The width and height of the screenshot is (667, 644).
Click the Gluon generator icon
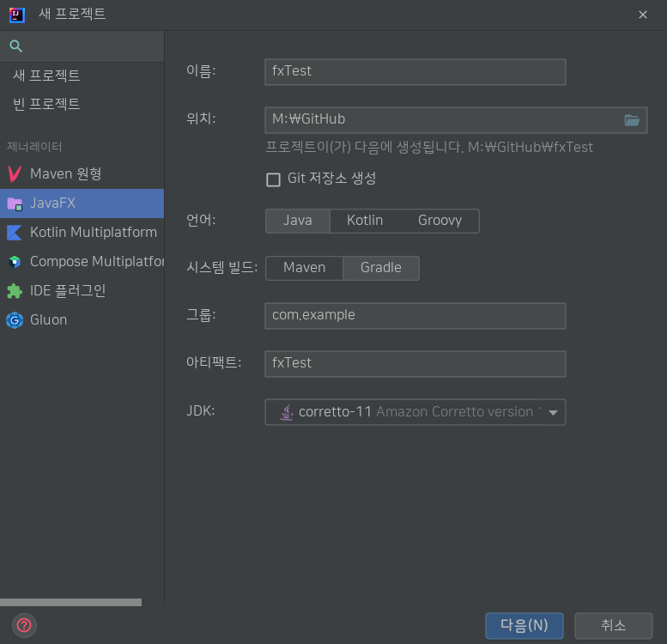click(x=15, y=320)
